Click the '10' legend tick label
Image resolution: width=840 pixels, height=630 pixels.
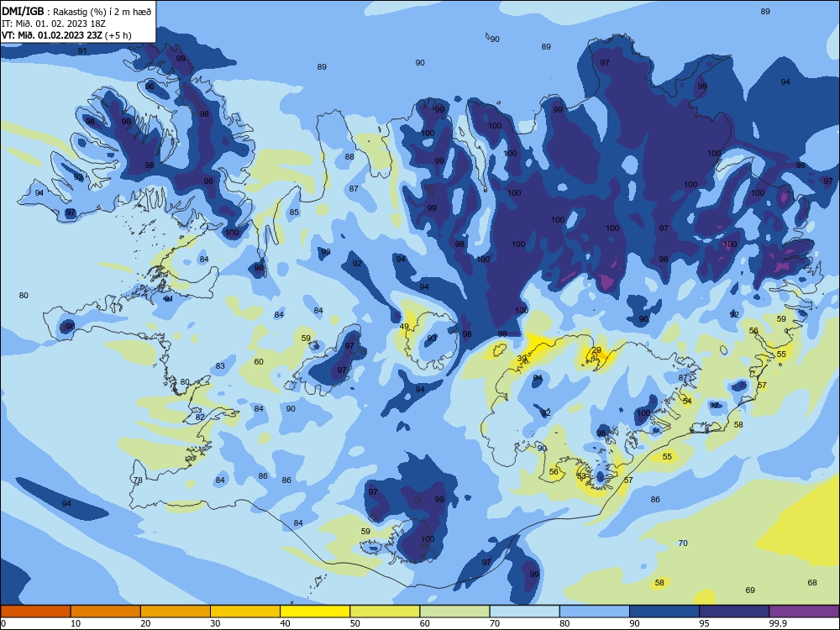point(76,623)
